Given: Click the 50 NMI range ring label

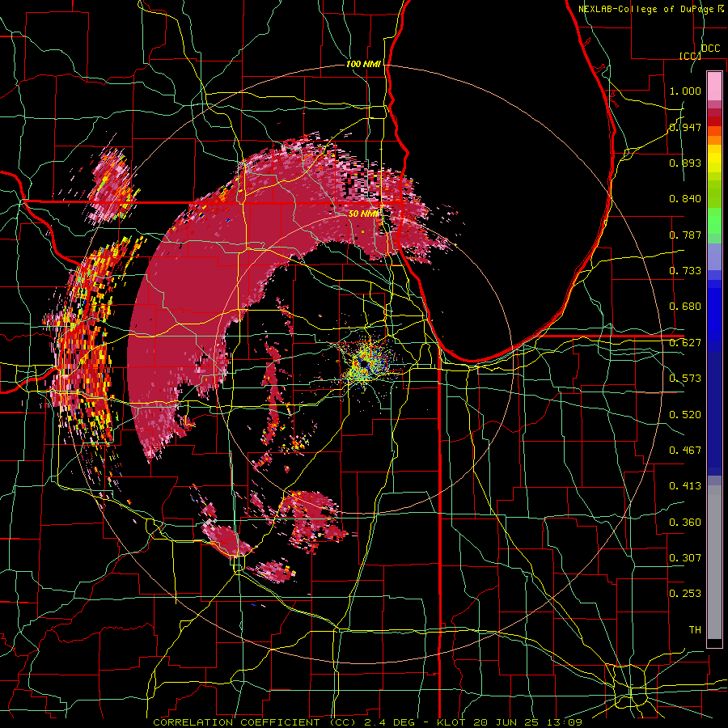Looking at the screenshot, I should [363, 214].
